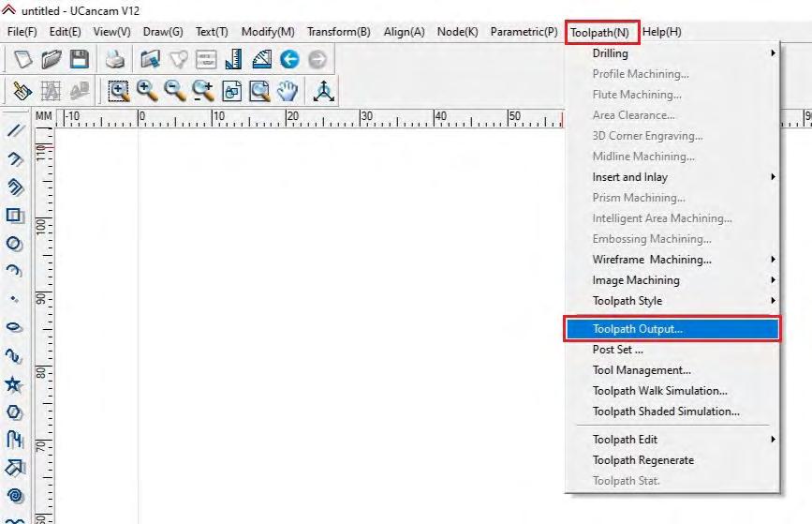Open the Help(H) menu
Screen dimensions: 812x524
[x=662, y=32]
